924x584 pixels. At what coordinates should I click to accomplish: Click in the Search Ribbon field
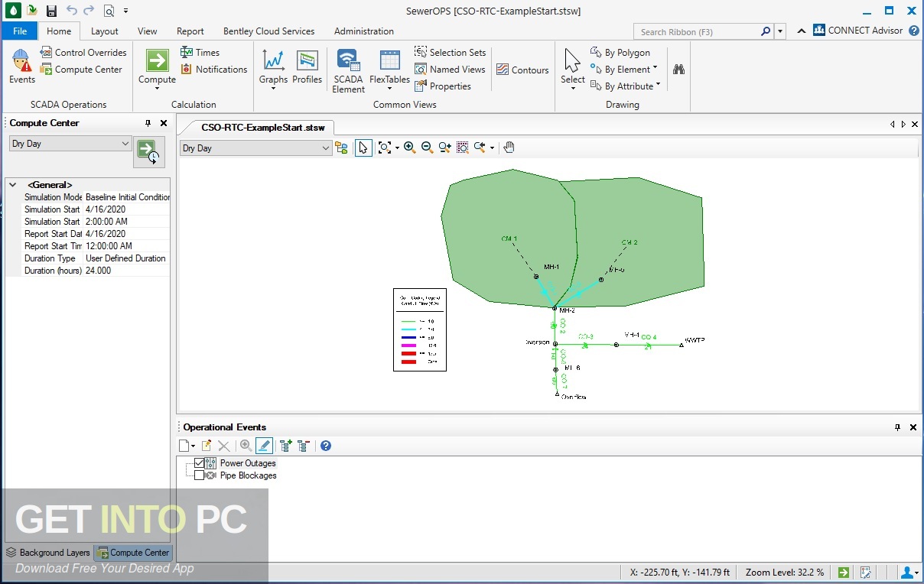tap(697, 31)
